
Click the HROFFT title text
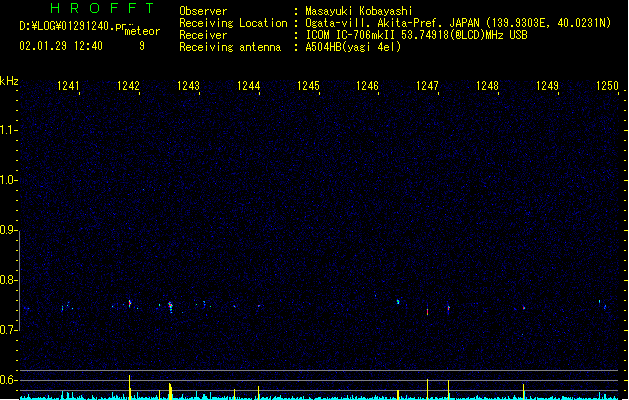pos(103,8)
